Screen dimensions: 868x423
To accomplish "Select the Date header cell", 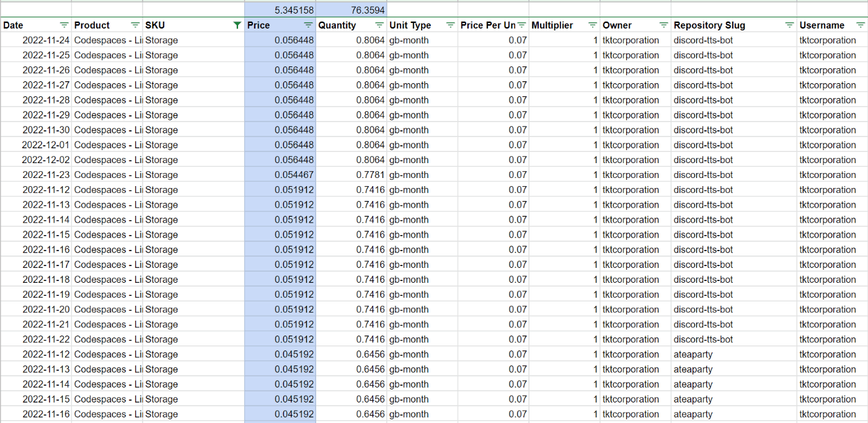I will tap(36, 25).
